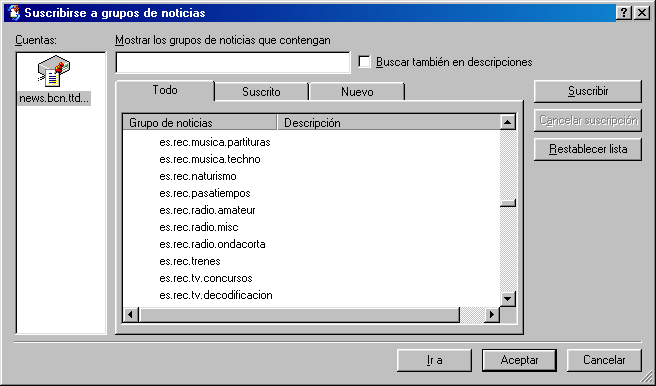The image size is (656, 386).
Task: Click the Aceptar button
Action: pos(519,360)
